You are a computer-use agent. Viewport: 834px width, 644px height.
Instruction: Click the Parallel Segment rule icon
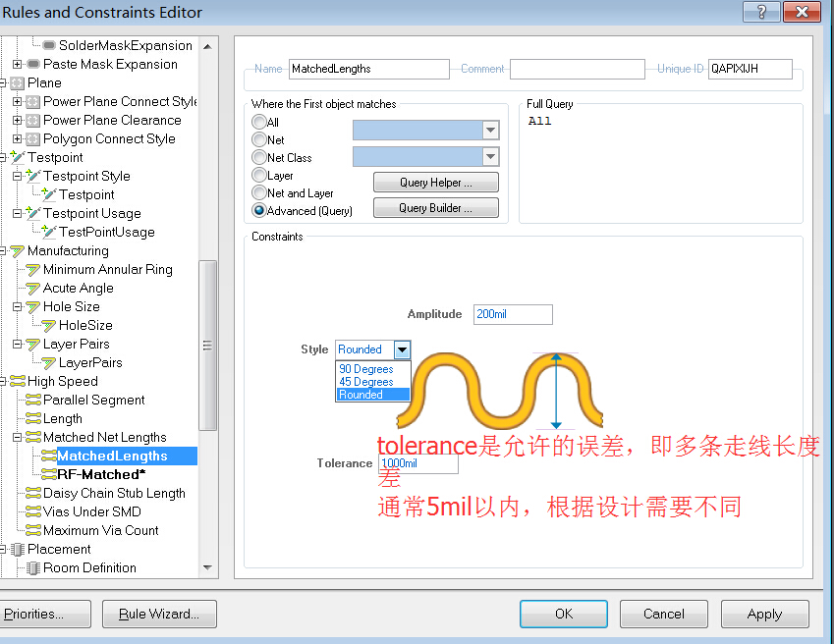tap(33, 401)
